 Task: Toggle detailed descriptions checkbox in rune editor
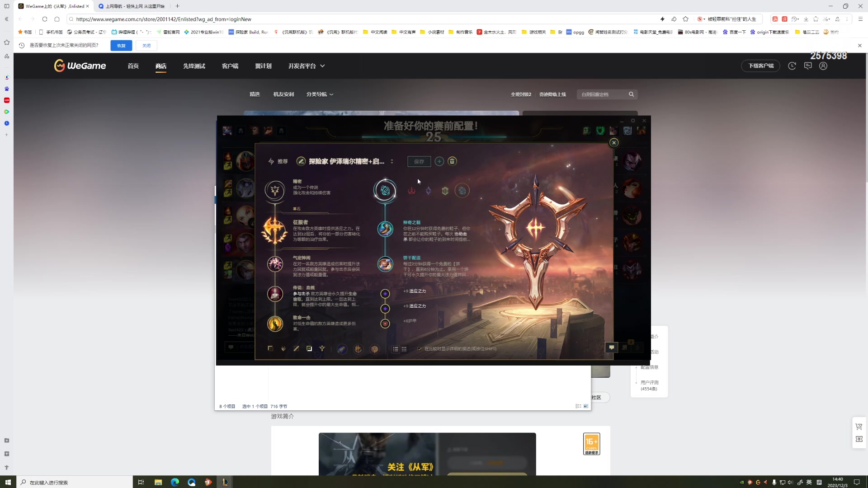[420, 349]
